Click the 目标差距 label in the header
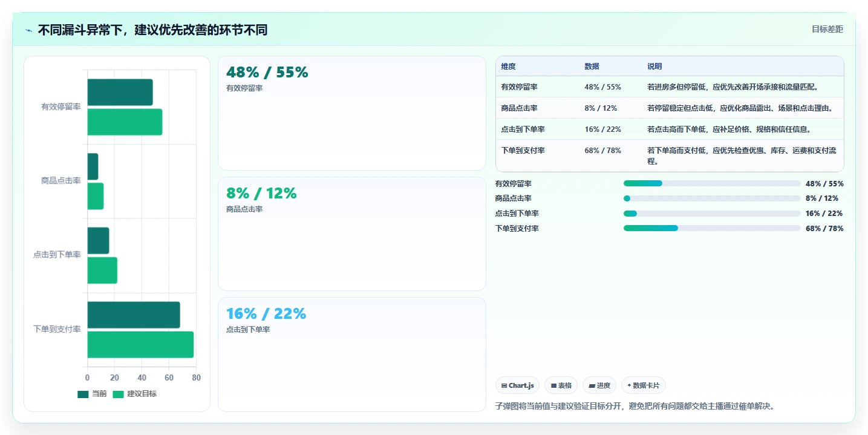The width and height of the screenshot is (868, 435). [x=827, y=29]
